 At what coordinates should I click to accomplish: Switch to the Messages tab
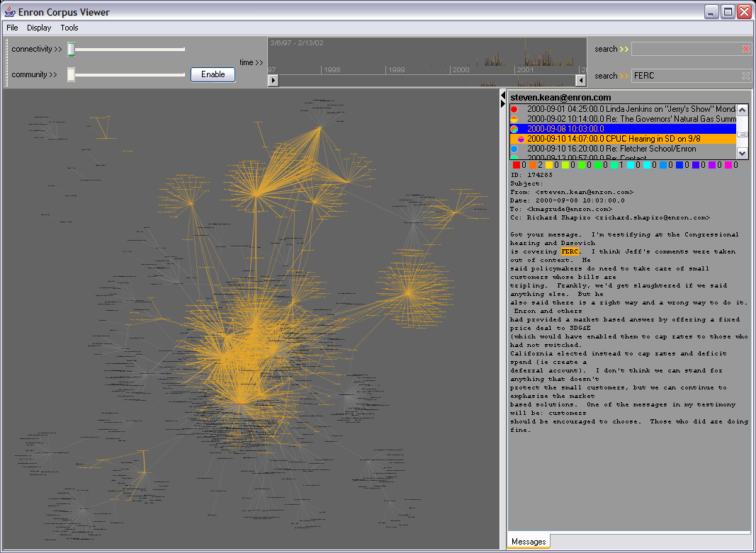(529, 542)
